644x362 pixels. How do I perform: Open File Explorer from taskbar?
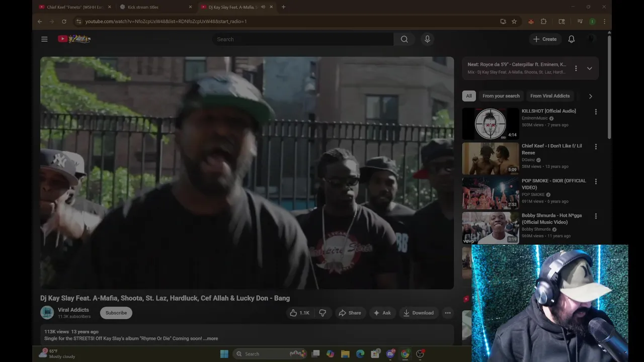pyautogui.click(x=345, y=354)
